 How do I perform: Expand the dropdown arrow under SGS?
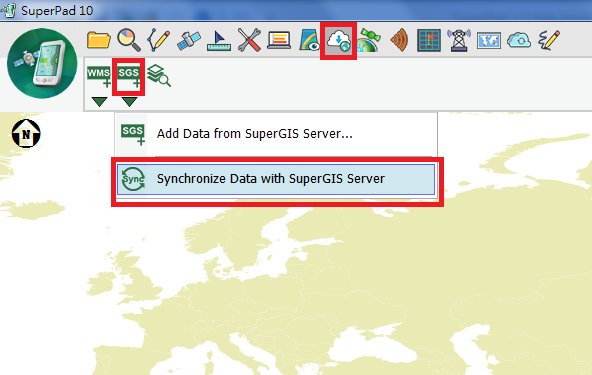coord(129,102)
